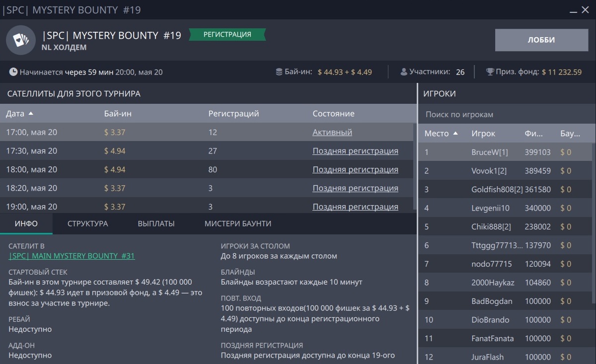Screen dimensions: 596x364
Task: Switch to the ВЫПЛАТЫ tab
Action: click(x=156, y=223)
